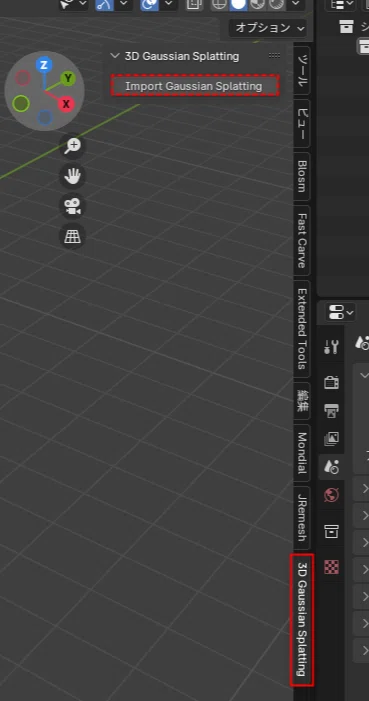Open the Tool properties tab

(x=331, y=346)
